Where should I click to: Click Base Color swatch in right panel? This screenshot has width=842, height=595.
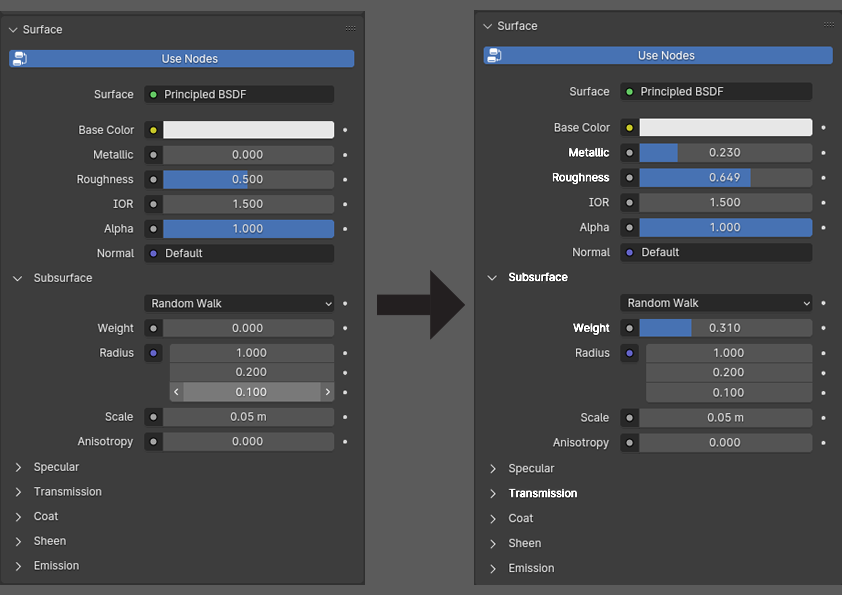pos(725,128)
